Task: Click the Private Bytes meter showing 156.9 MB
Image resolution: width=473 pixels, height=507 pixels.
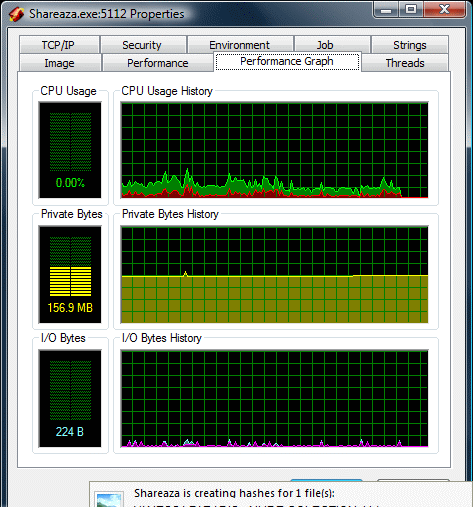Action: tap(70, 275)
